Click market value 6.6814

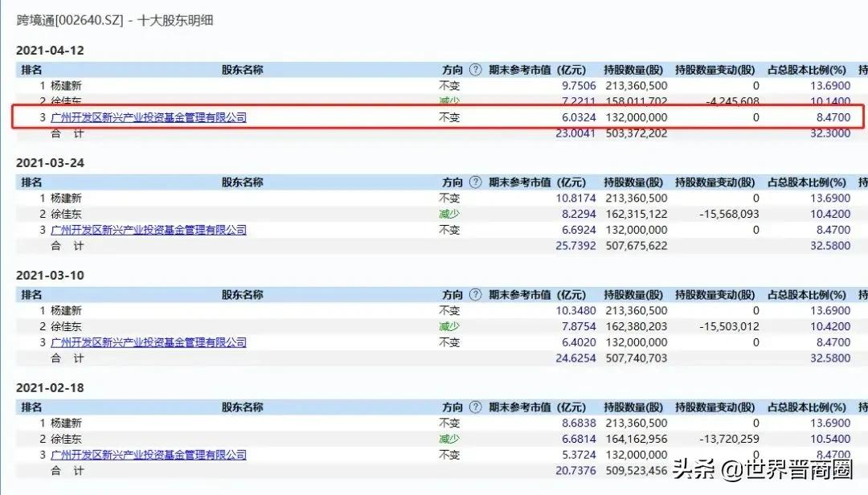point(579,439)
